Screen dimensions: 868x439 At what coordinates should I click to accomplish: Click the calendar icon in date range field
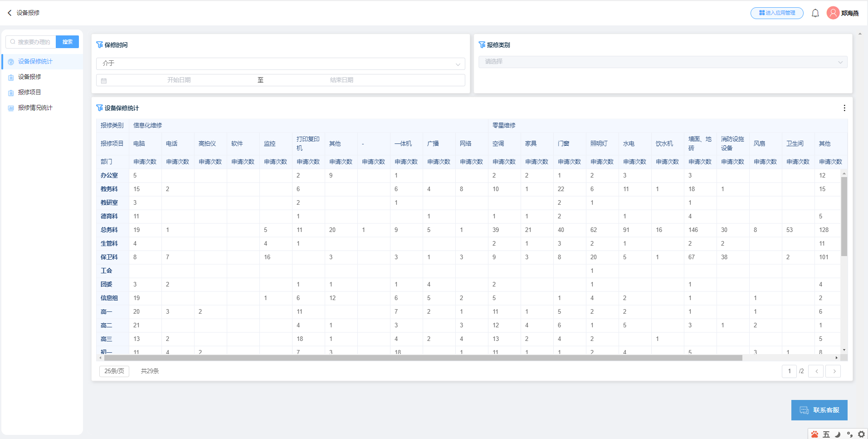point(104,80)
